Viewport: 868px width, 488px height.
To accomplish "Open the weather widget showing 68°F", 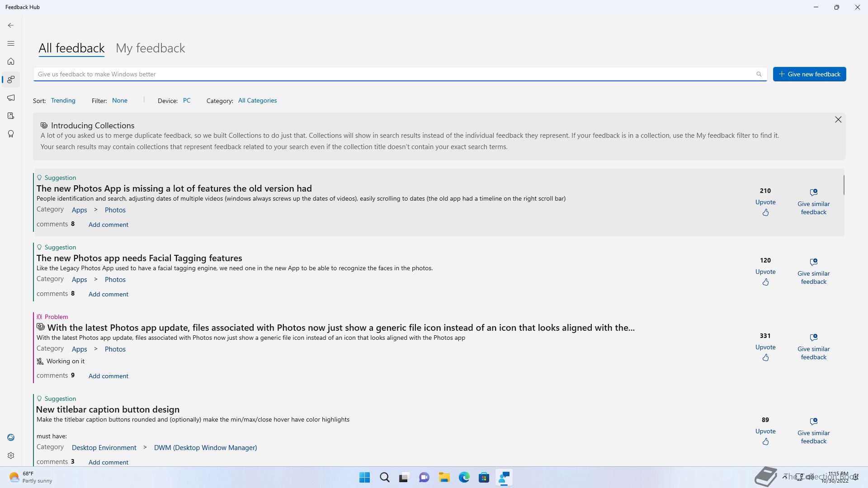I will point(31,478).
